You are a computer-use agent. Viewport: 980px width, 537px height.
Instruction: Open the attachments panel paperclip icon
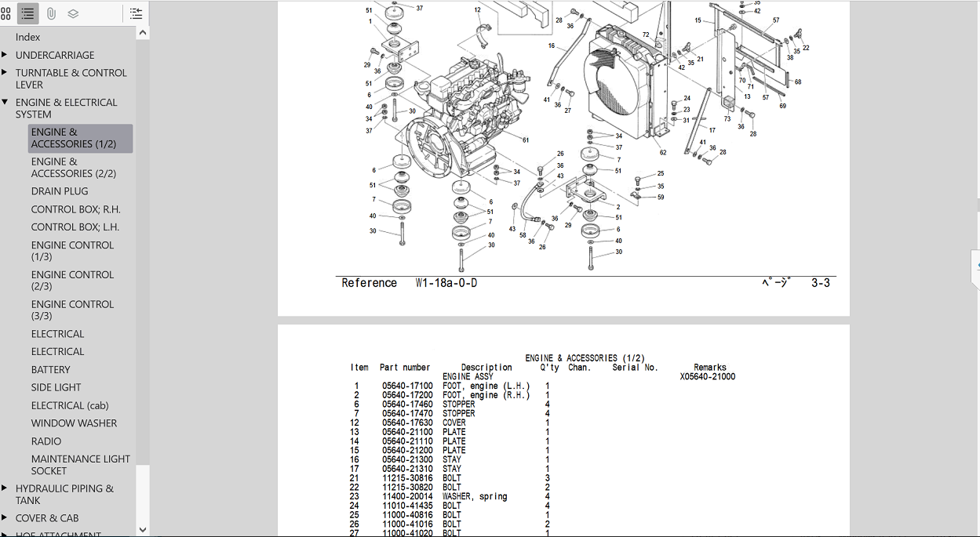[51, 13]
